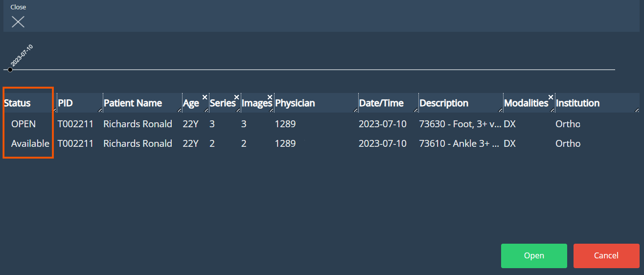Viewport: 644px width, 275px height.
Task: Select the 2023-07-10 timeline marker dot
Action: point(10,69)
